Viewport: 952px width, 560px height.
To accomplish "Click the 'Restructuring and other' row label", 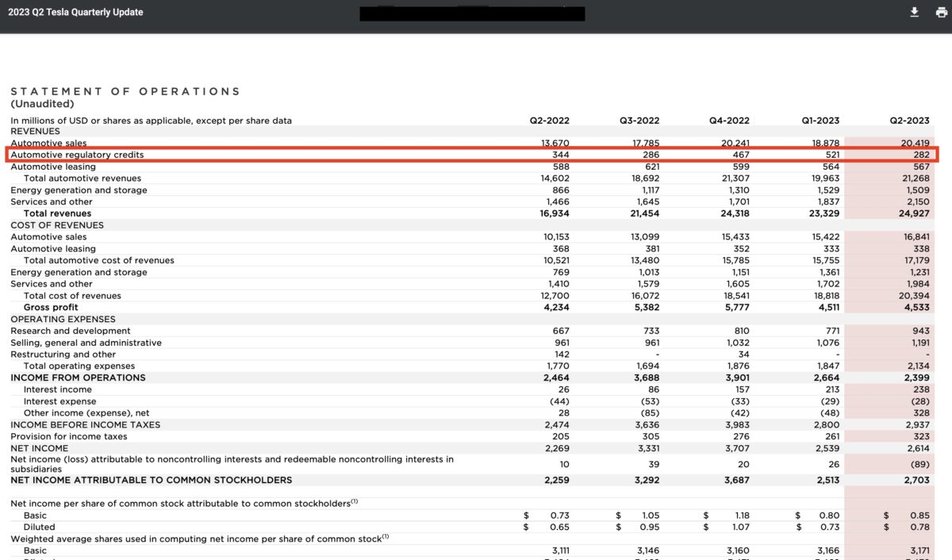I will [63, 355].
